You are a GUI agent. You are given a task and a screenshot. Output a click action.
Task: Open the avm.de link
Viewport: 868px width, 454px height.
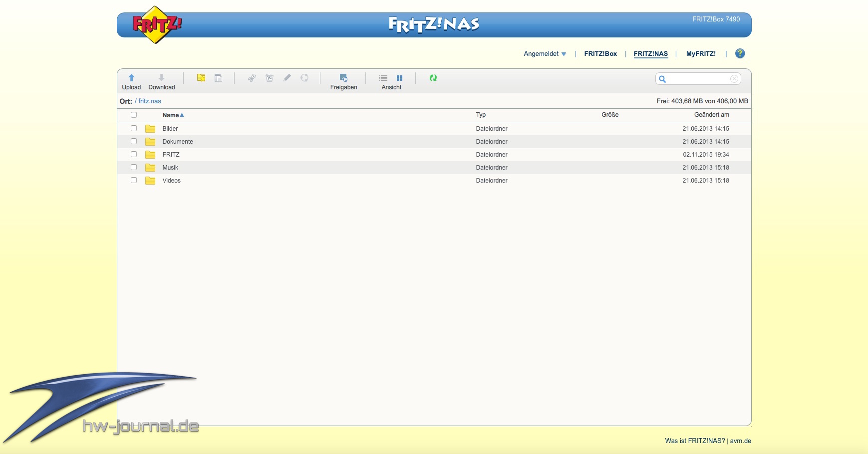741,441
